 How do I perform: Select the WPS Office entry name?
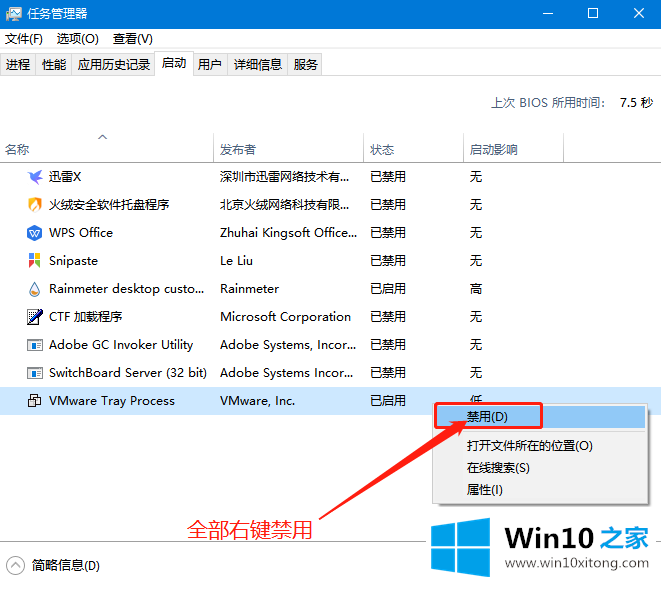(81, 233)
